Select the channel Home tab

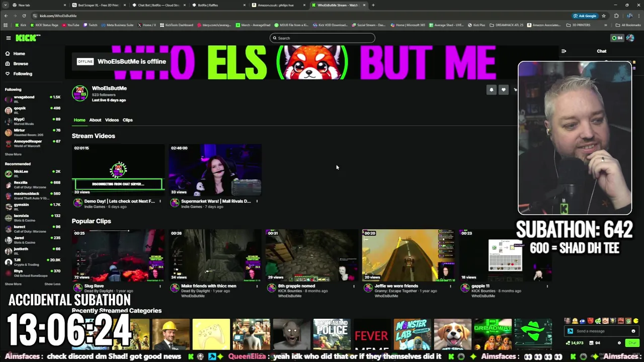coord(79,120)
